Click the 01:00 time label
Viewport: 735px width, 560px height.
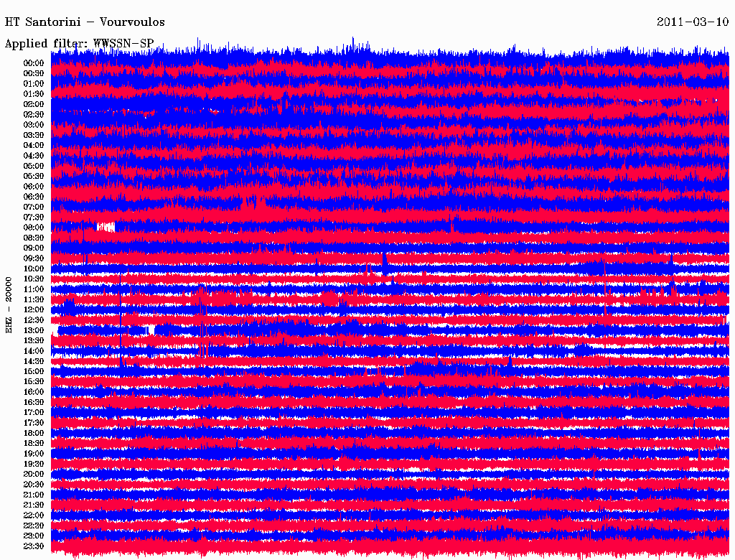(x=34, y=84)
